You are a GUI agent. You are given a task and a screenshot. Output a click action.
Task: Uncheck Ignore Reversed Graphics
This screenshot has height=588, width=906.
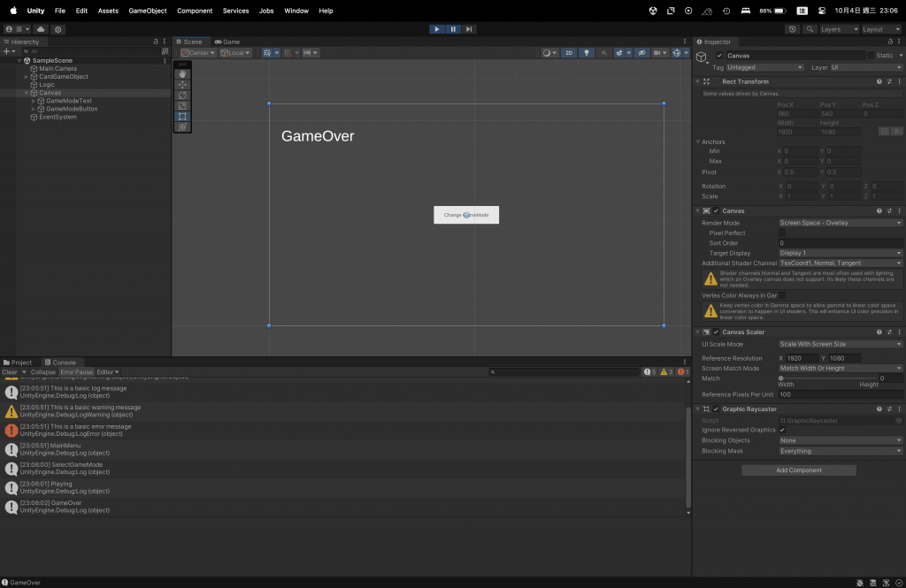pyautogui.click(x=782, y=430)
